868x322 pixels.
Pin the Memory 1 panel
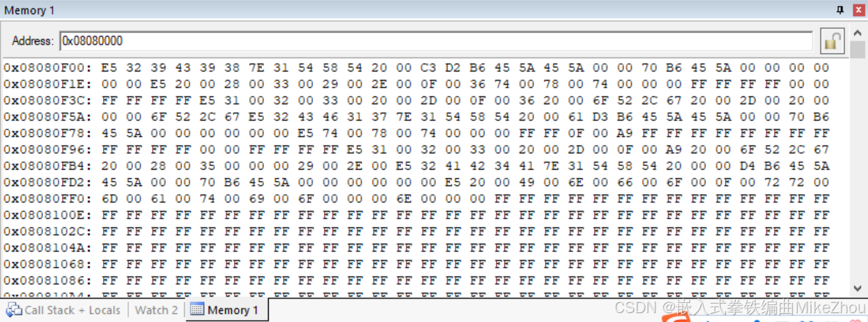(x=840, y=10)
